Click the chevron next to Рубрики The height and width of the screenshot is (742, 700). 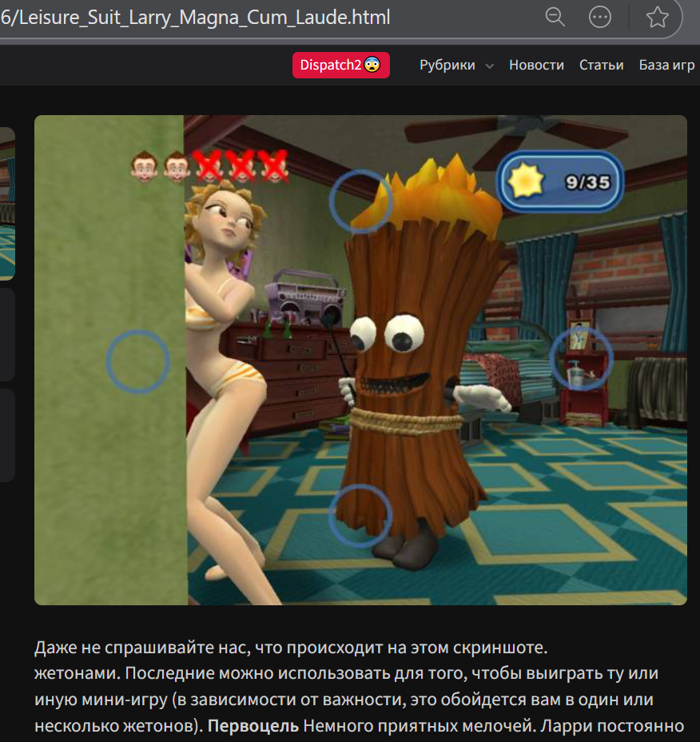pos(490,66)
